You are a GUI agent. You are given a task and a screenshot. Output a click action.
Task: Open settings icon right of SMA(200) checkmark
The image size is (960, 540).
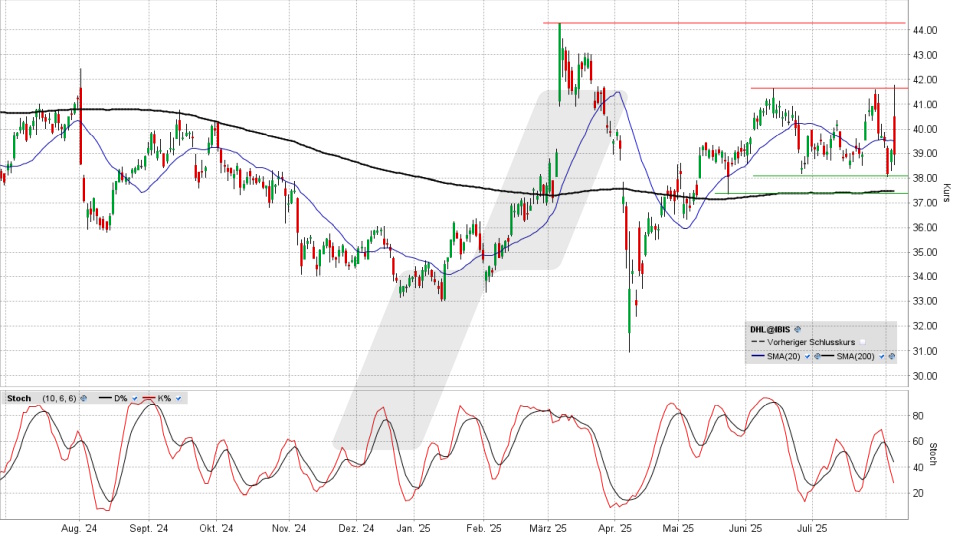pos(891,356)
